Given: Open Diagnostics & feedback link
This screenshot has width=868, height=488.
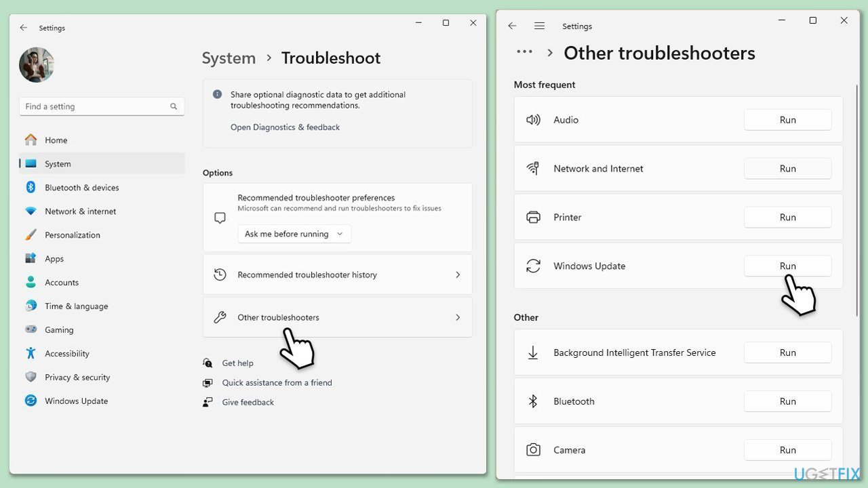Looking at the screenshot, I should (285, 127).
